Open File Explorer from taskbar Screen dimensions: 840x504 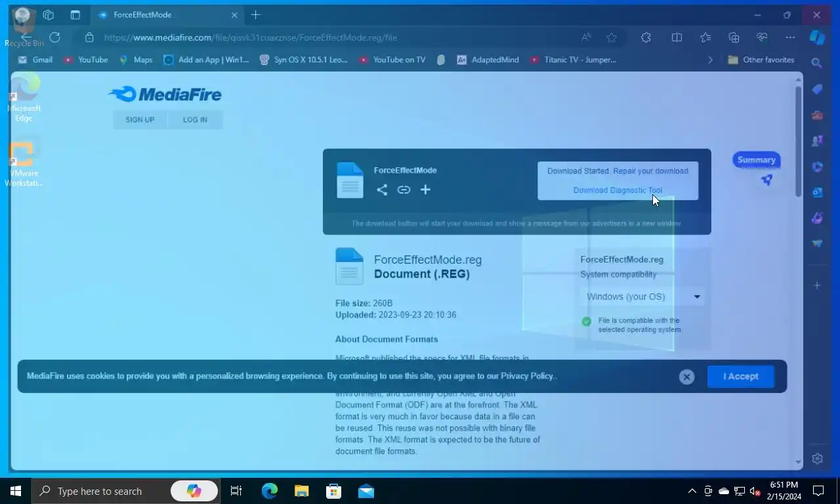[301, 491]
